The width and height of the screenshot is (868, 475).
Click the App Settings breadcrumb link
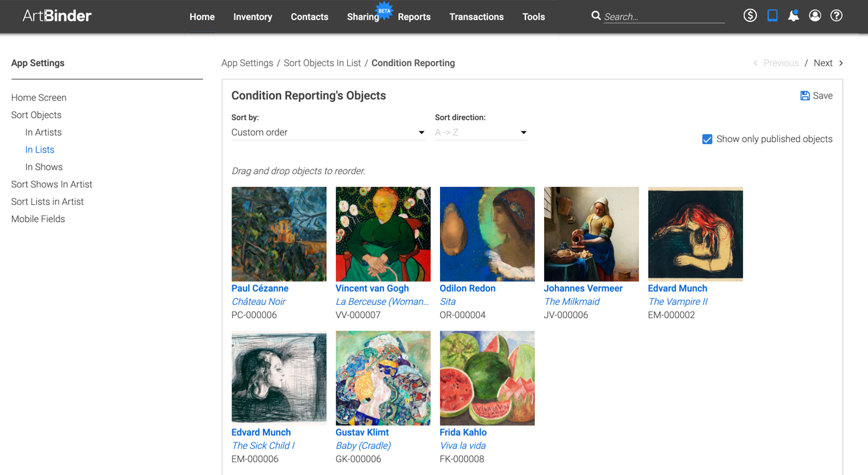(x=247, y=63)
